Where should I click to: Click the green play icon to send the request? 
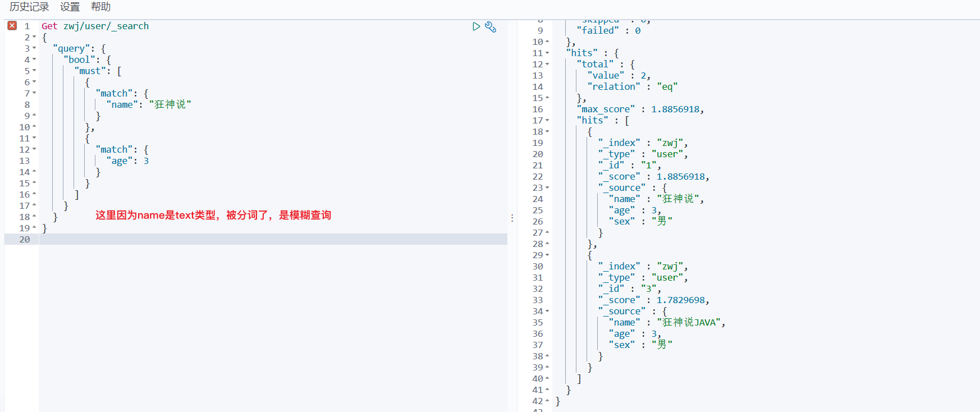[x=476, y=26]
